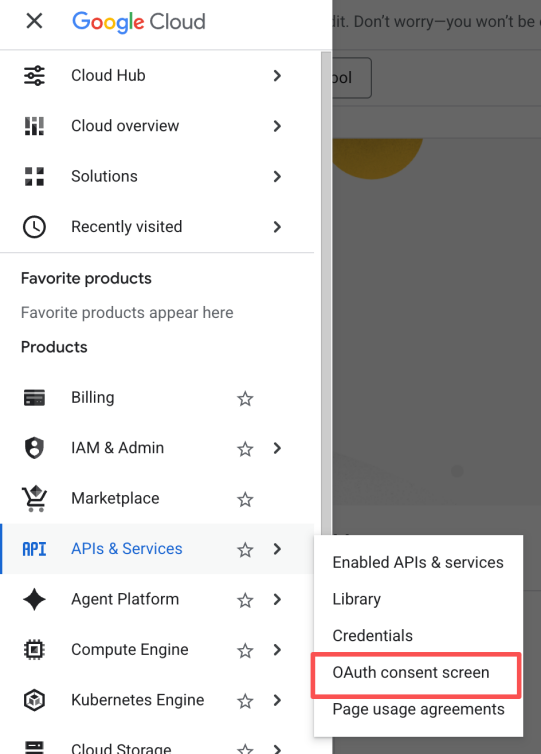Click the Cloud Hub sliders icon
This screenshot has height=754, width=541.
click(34, 75)
